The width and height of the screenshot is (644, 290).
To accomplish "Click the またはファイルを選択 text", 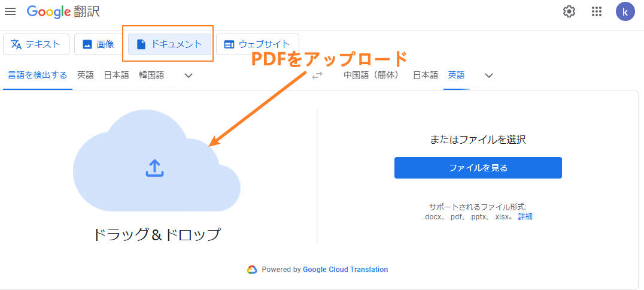I will (x=478, y=140).
